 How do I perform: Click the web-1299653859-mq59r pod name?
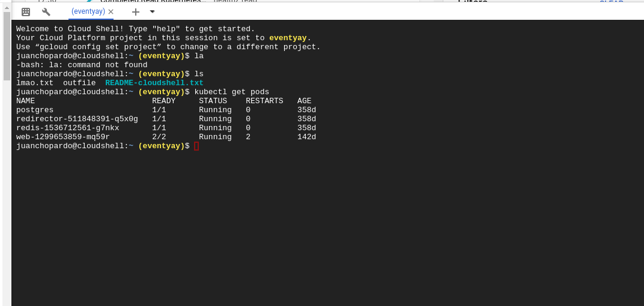63,137
